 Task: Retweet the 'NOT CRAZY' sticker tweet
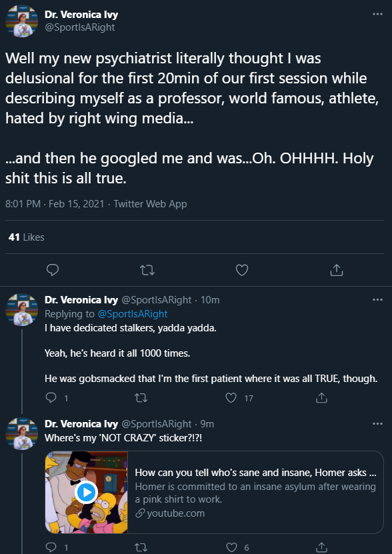(x=141, y=547)
